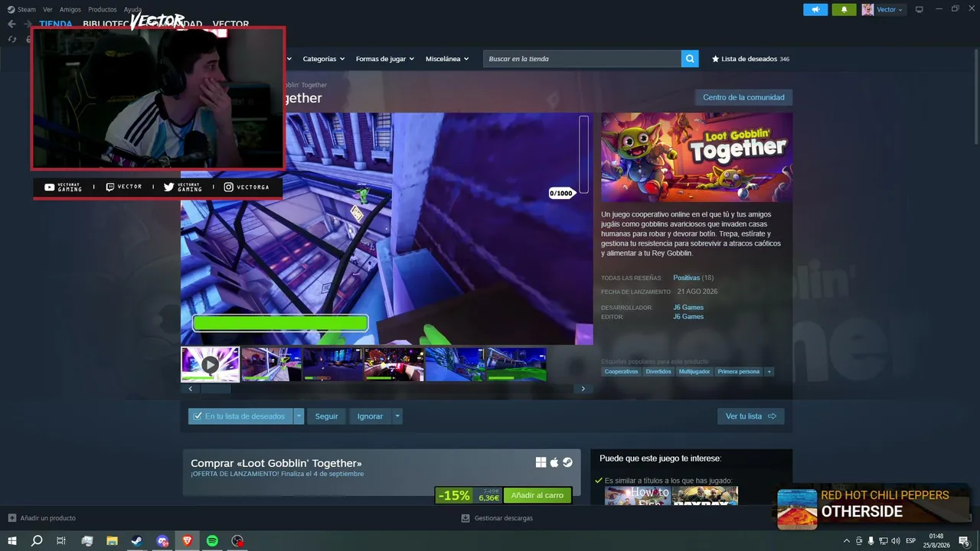Click the Positivas reviews link
Viewport: 980px width, 551px height.
686,278
